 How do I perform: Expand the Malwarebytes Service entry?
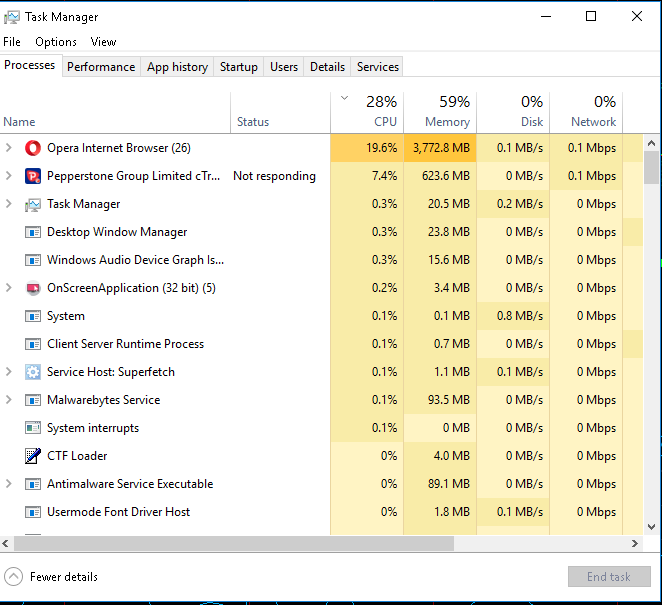tap(8, 400)
